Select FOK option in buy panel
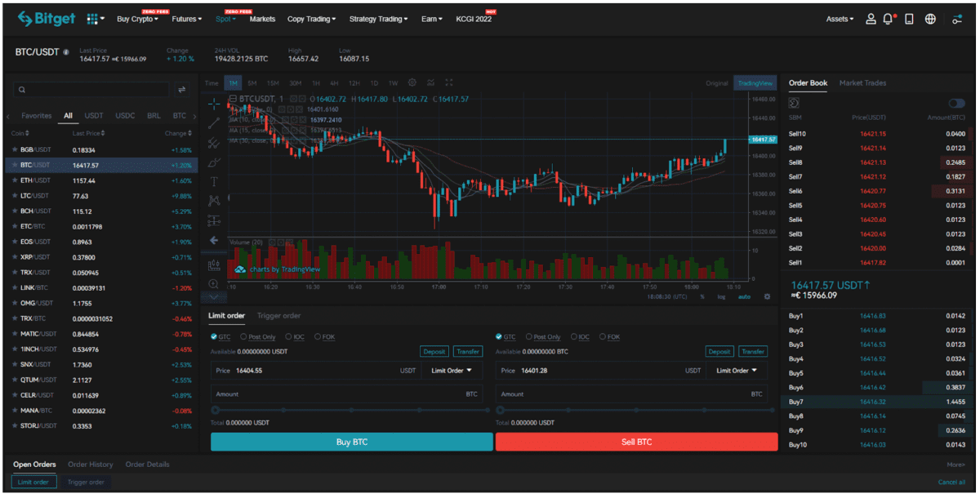980x498 pixels. pyautogui.click(x=324, y=337)
